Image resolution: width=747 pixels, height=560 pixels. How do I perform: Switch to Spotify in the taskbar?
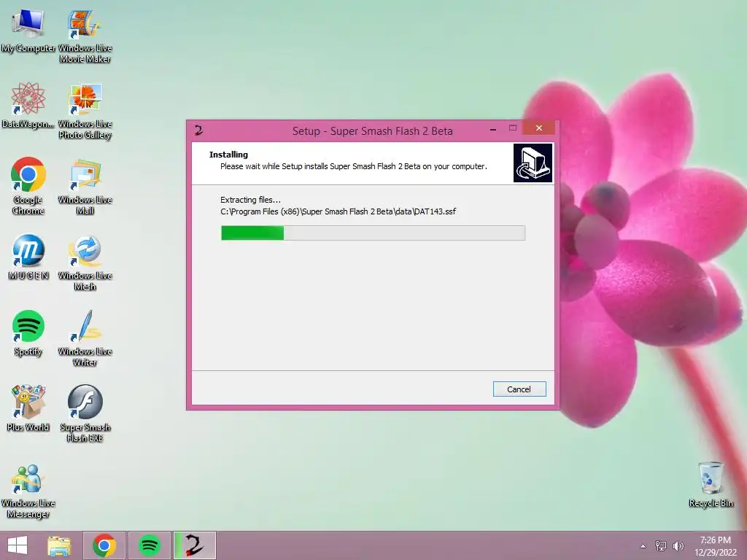(150, 545)
